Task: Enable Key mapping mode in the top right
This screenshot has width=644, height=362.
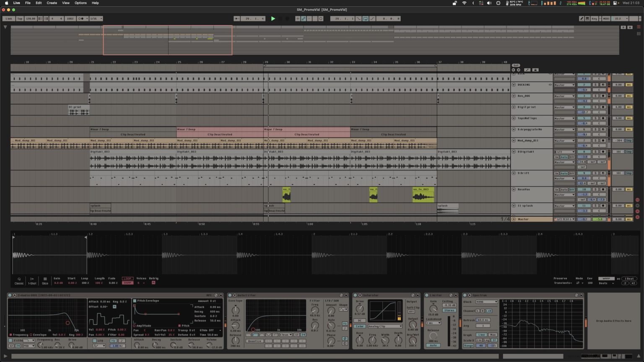Action: (x=595, y=18)
